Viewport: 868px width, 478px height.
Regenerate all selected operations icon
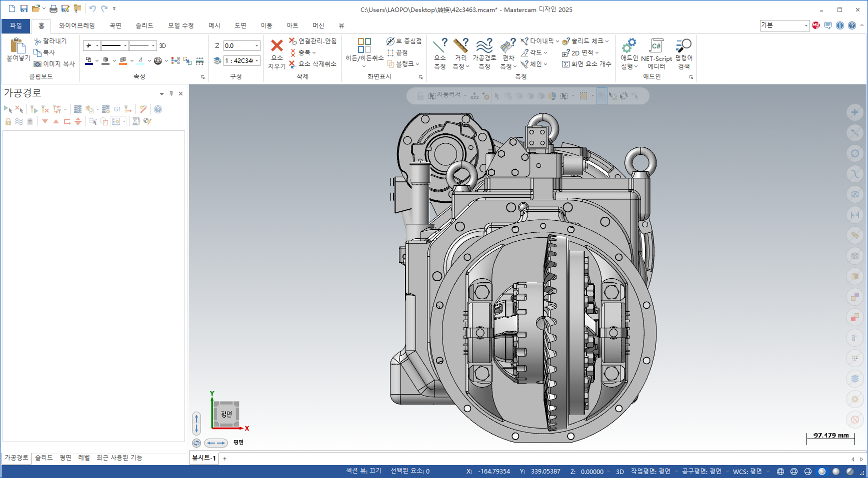pos(34,109)
